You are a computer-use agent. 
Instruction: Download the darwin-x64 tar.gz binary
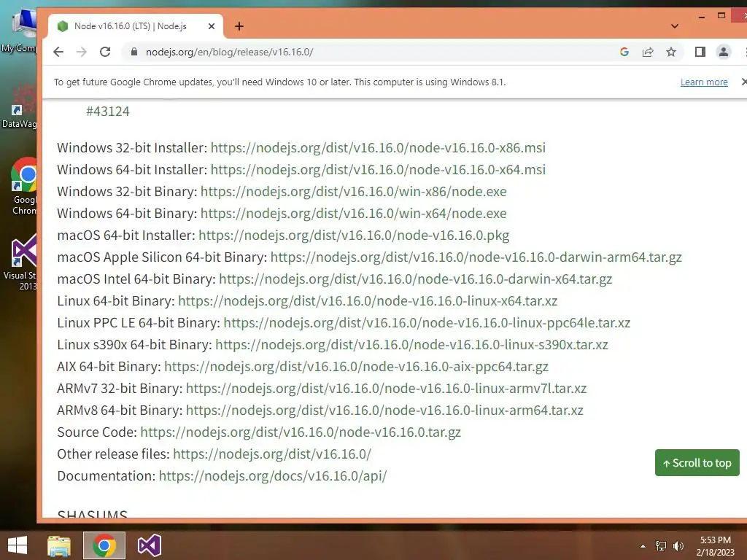tap(415, 279)
